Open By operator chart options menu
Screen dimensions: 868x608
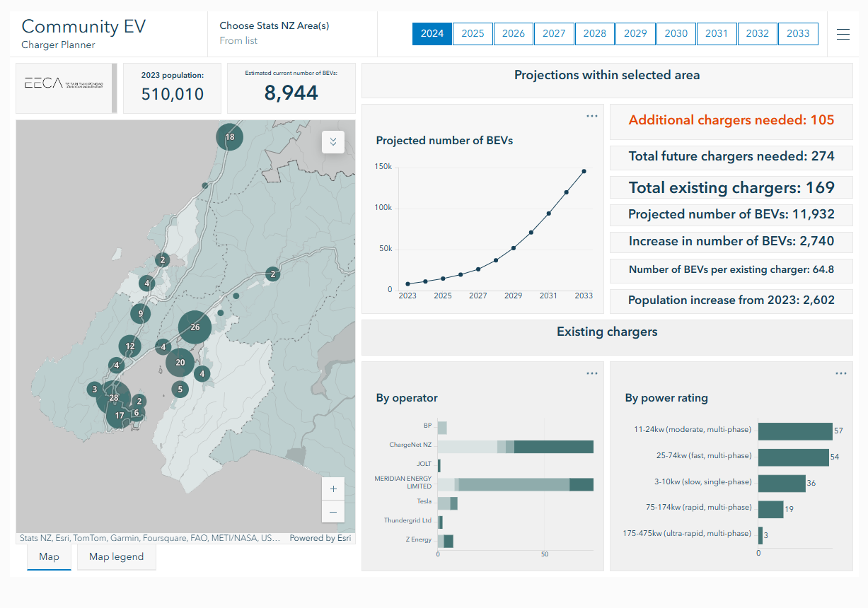(x=592, y=374)
